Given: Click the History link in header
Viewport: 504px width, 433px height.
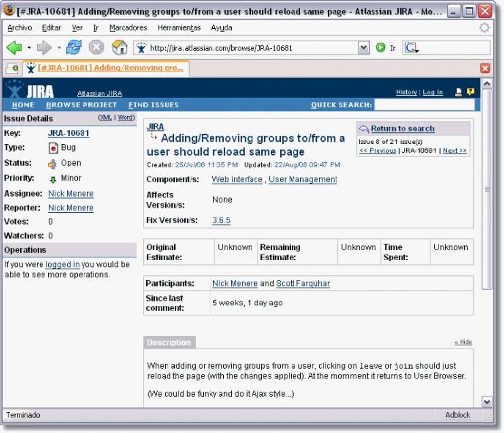Looking at the screenshot, I should point(406,92).
